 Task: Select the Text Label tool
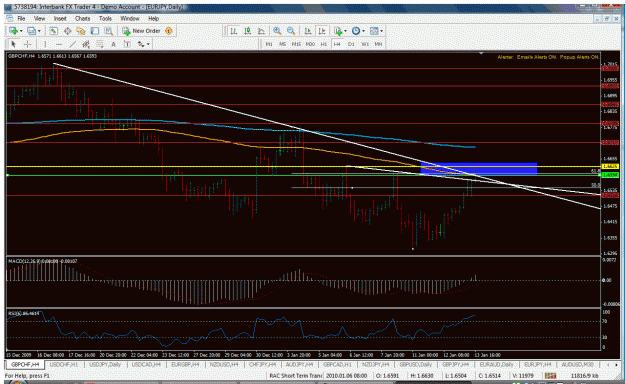[127, 44]
